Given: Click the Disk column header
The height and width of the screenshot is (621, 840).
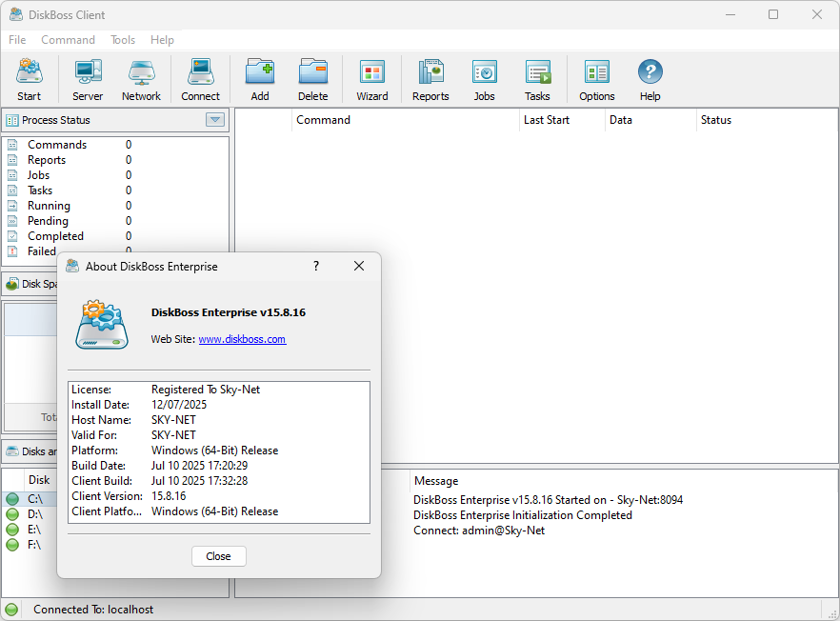Looking at the screenshot, I should (39, 480).
